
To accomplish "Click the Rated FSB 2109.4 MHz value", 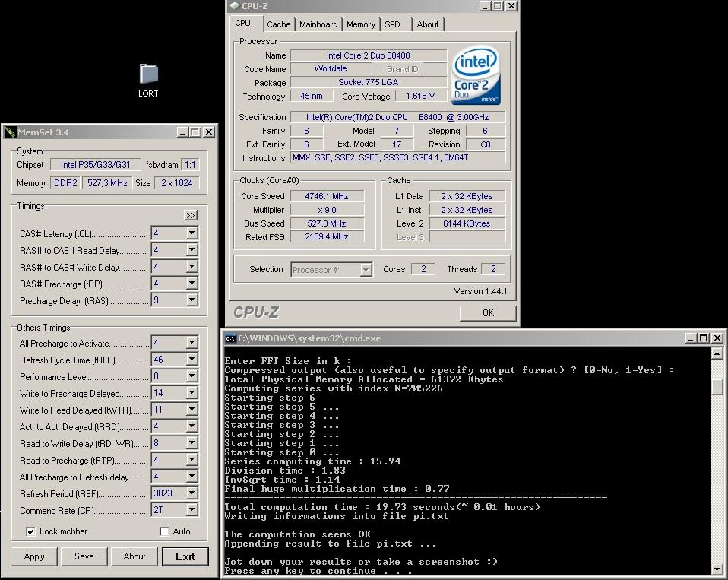I will click(x=327, y=236).
